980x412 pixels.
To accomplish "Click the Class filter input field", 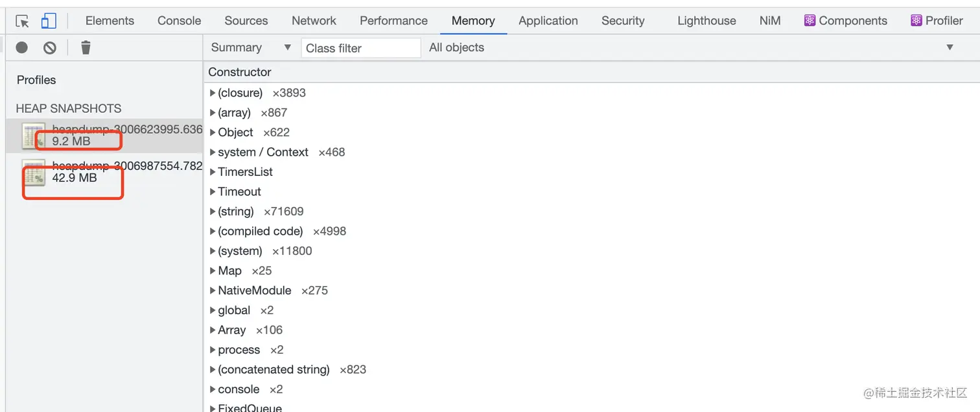I will [x=360, y=48].
